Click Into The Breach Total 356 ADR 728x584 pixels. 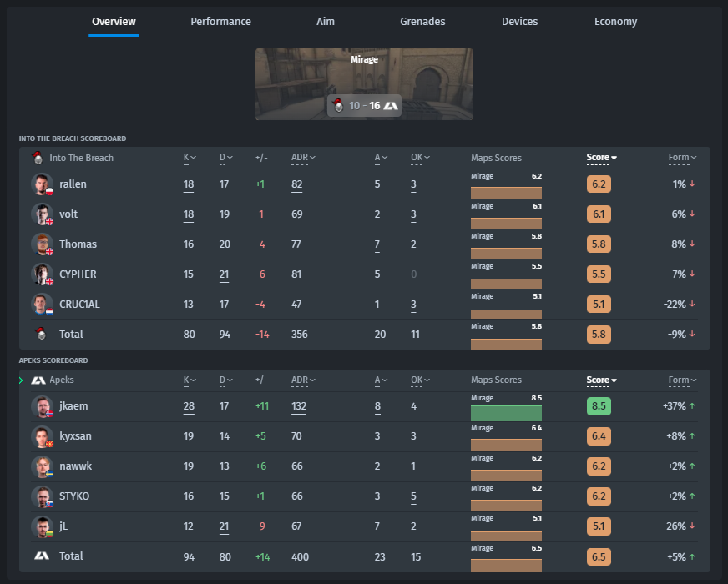300,334
